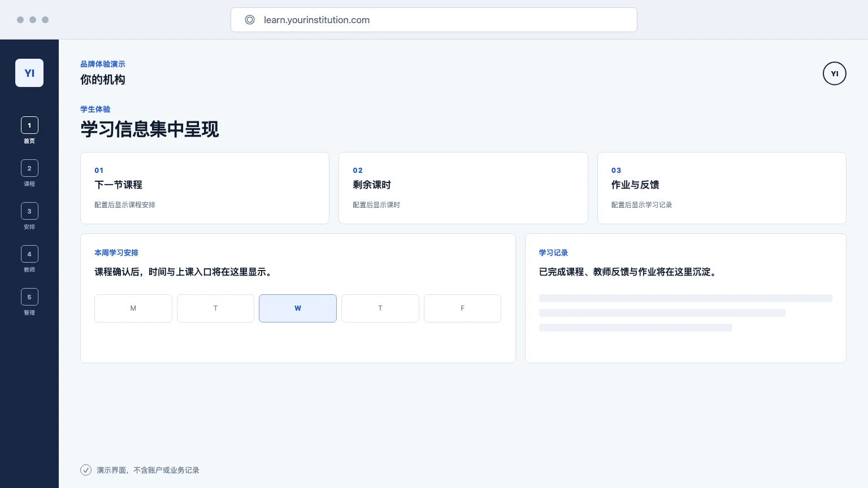The height and width of the screenshot is (488, 868).
Task: Choose the T day after W
Action: click(380, 308)
